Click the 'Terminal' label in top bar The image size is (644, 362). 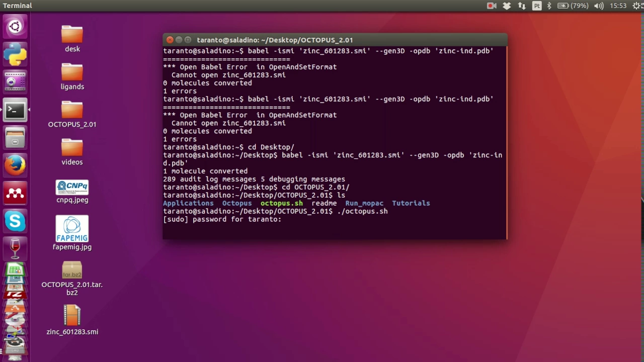point(18,6)
